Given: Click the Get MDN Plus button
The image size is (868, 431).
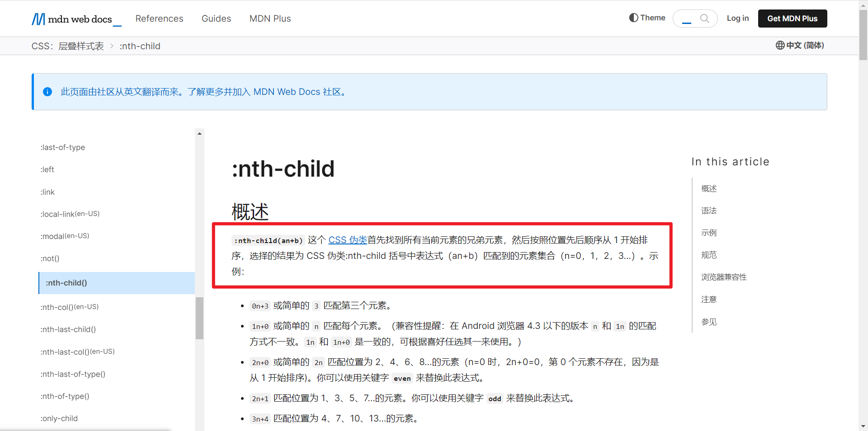Looking at the screenshot, I should [792, 19].
